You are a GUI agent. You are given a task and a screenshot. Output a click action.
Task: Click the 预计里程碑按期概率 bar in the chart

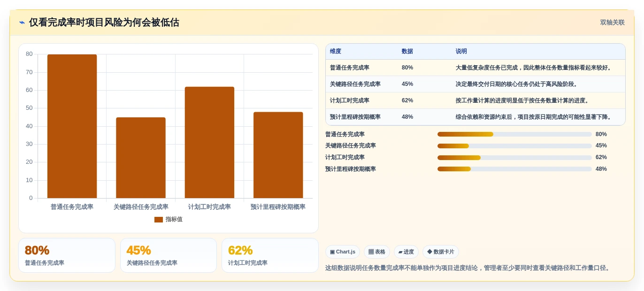coord(278,155)
